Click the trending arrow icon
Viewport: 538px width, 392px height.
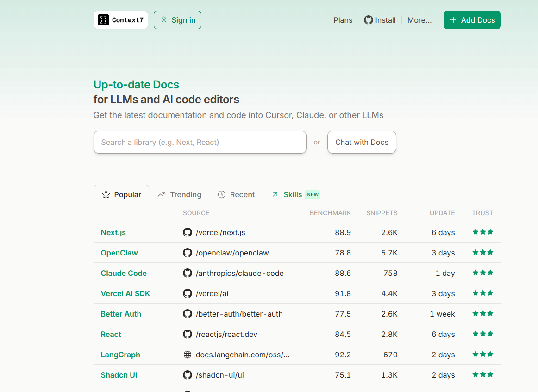tap(162, 194)
